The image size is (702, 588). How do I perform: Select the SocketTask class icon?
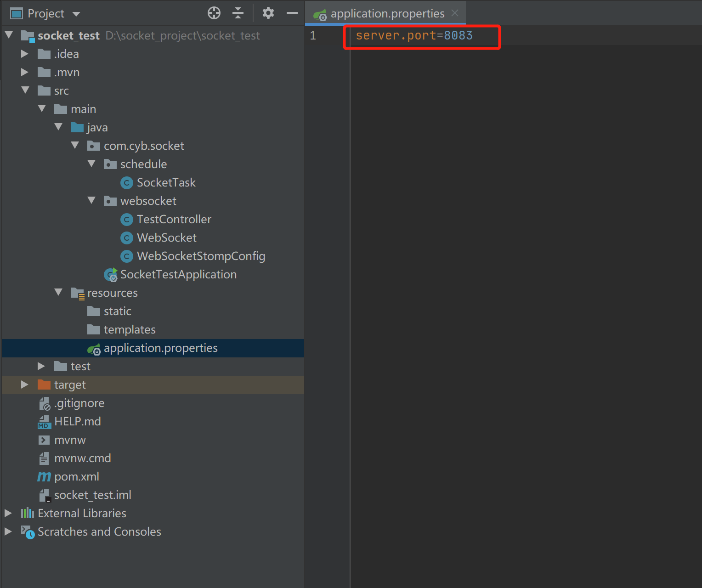pos(126,182)
